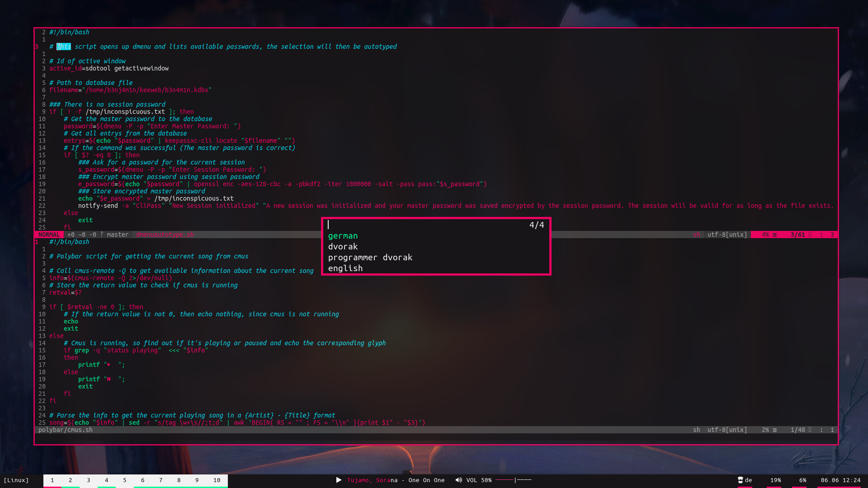
Task: Switch to workspace 10
Action: 217,480
